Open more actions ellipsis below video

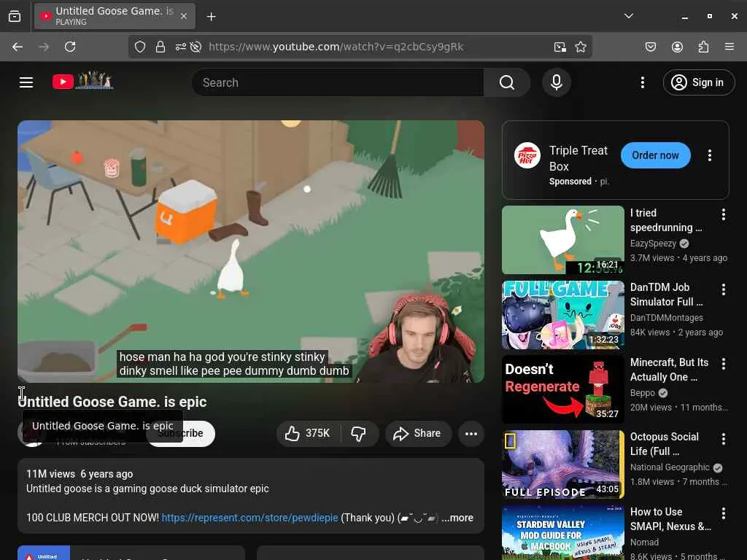(x=471, y=433)
